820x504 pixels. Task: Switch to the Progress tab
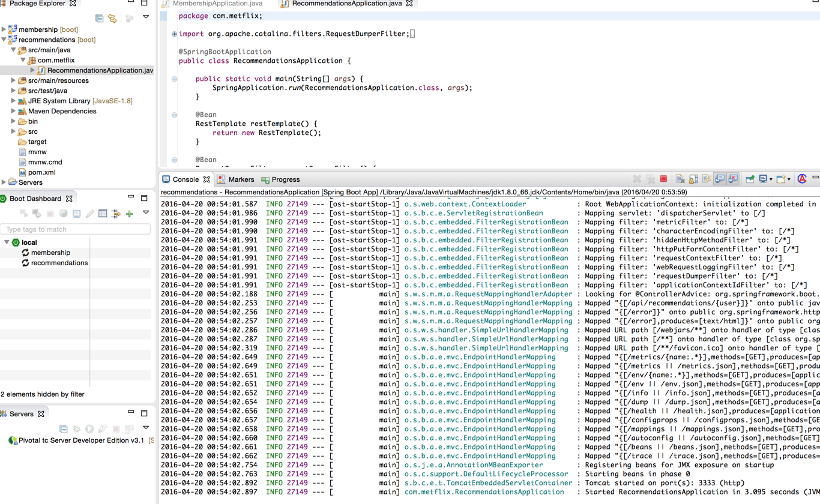point(280,179)
